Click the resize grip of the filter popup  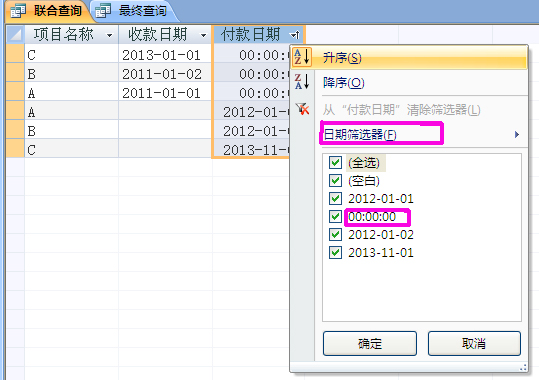pos(523,367)
